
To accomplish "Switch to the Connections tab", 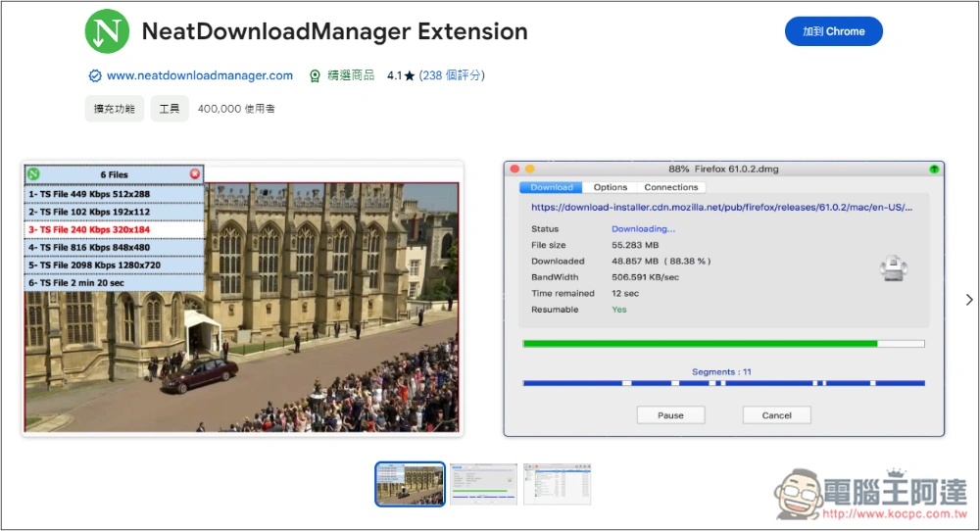I will coord(670,187).
